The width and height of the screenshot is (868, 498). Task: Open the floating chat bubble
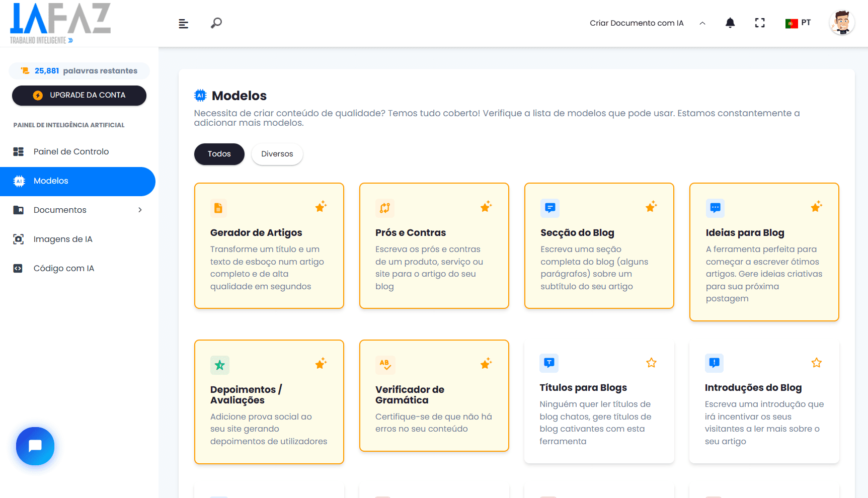pos(35,446)
